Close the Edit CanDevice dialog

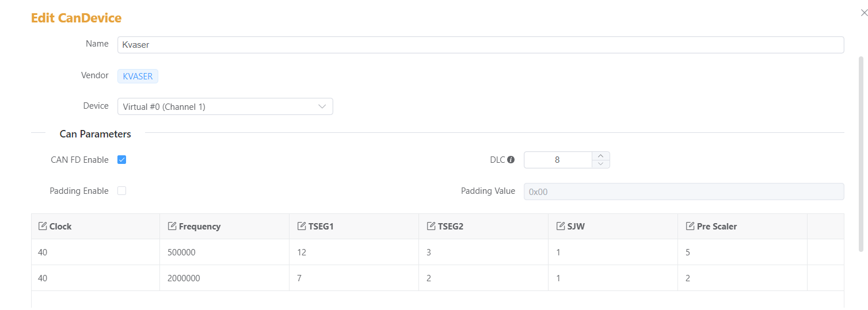863,13
